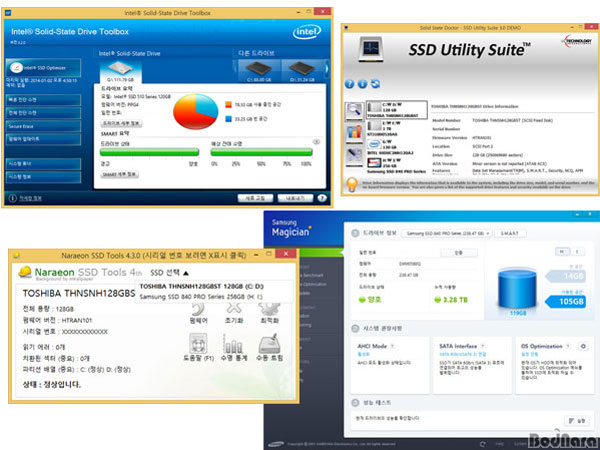600x450 pixels.
Task: Click the orange used-space legend swatch
Action: coord(228,104)
